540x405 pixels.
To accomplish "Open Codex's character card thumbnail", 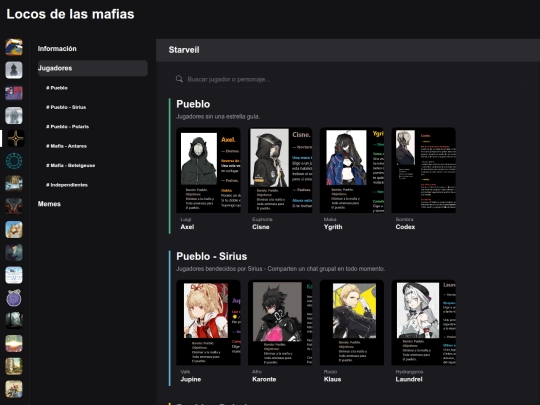I will 424,170.
